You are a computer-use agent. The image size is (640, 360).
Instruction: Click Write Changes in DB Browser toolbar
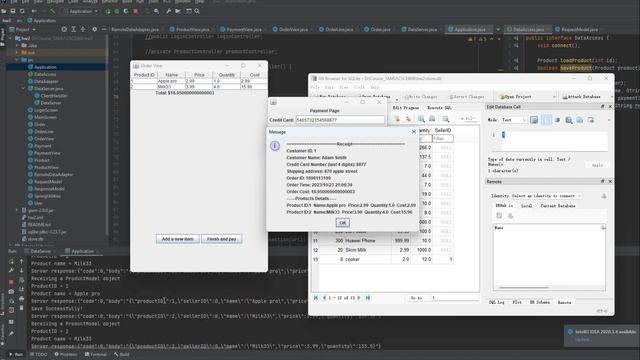tap(420, 97)
